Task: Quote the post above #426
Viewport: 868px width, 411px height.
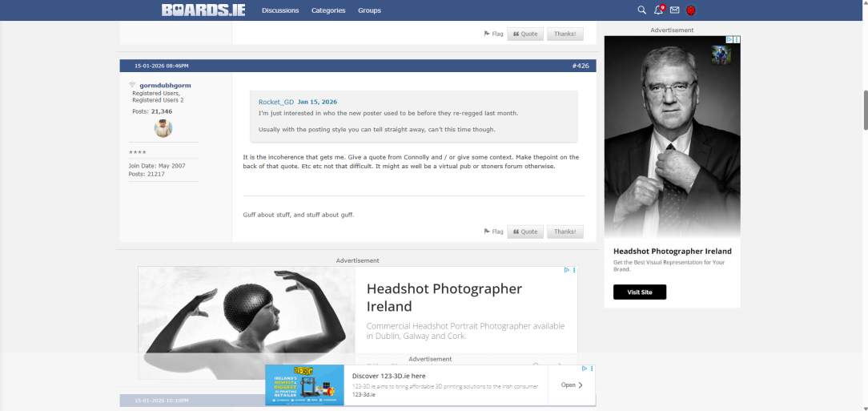Action: coord(525,34)
